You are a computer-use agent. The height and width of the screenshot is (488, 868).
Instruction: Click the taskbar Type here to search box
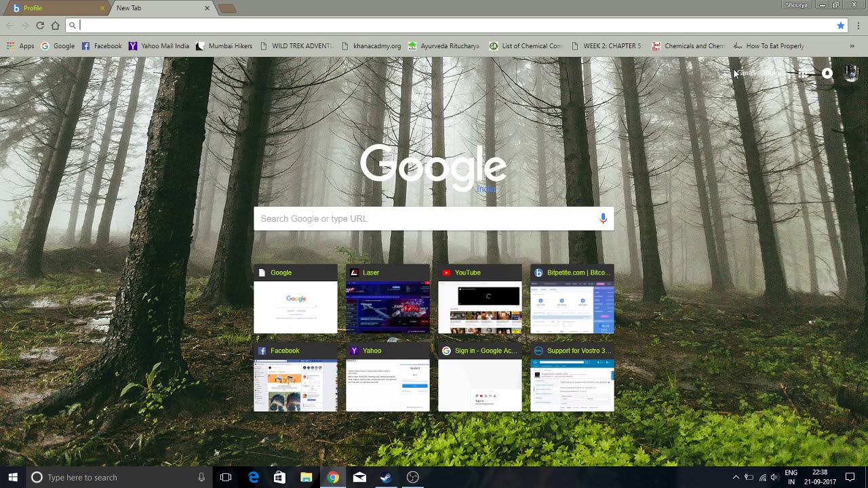119,477
